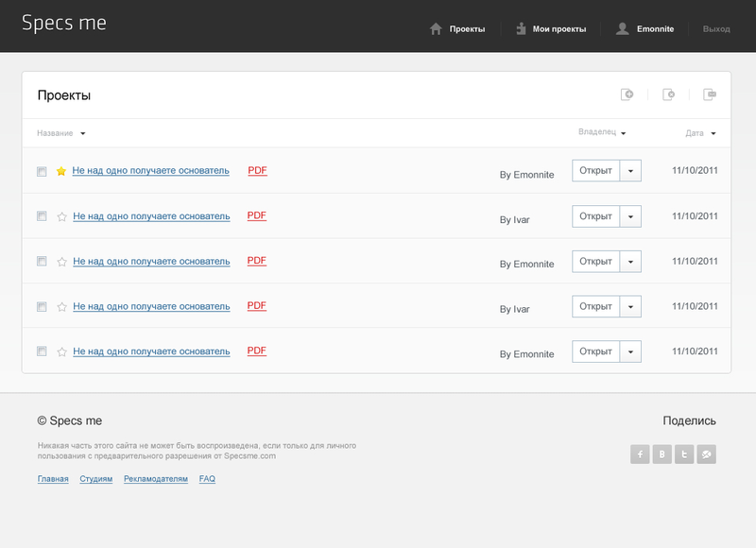
Task: Open the "Владелец" column sort dropdown
Action: point(602,133)
